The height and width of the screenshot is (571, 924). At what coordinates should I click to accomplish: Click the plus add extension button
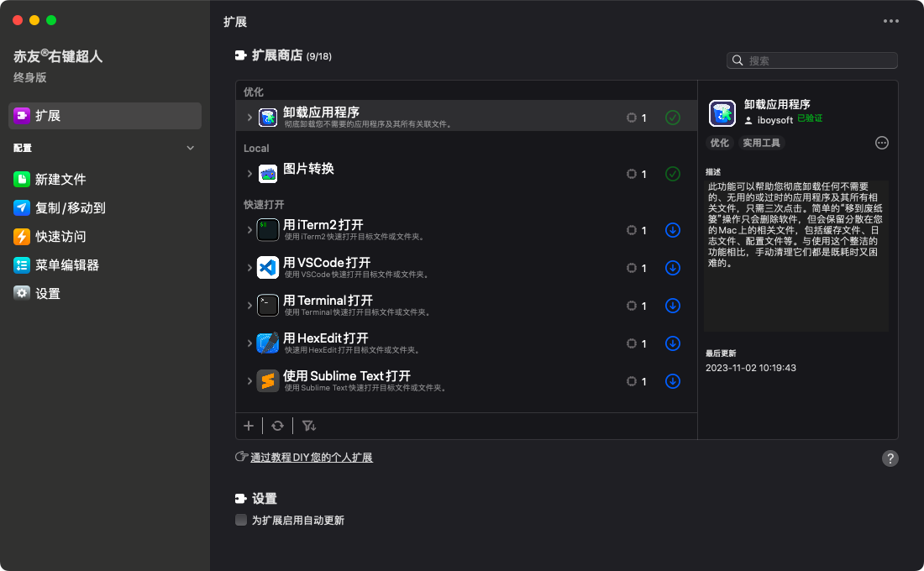coord(249,426)
